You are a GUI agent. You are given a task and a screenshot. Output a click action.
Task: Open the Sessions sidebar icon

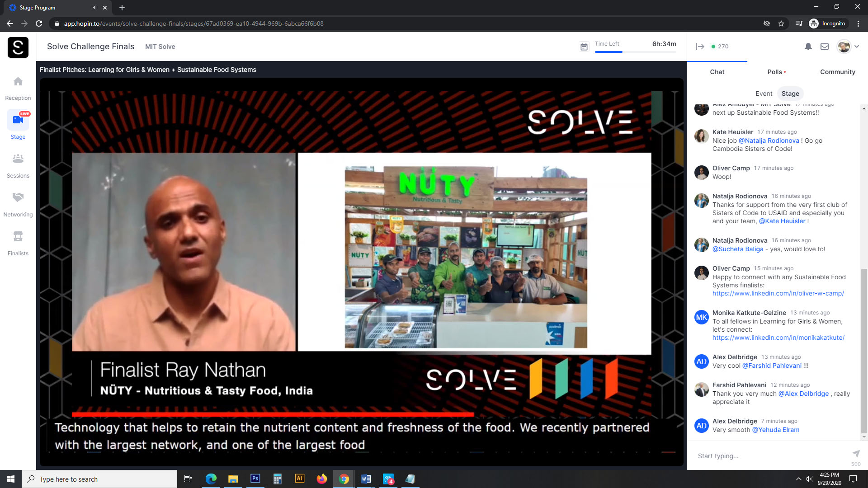(18, 159)
